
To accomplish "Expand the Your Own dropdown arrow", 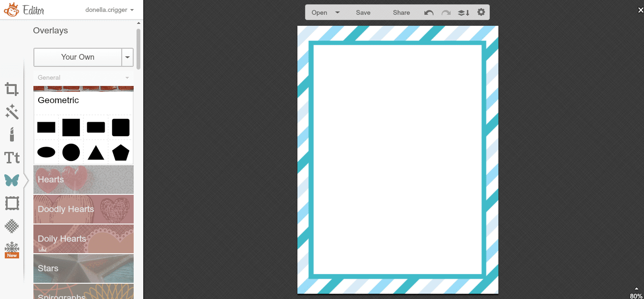I will pos(127,57).
